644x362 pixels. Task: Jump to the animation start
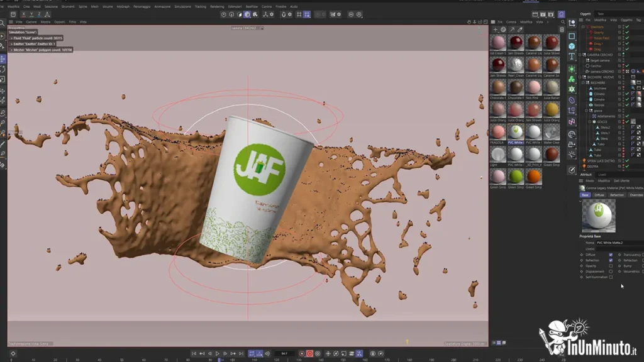[194, 353]
